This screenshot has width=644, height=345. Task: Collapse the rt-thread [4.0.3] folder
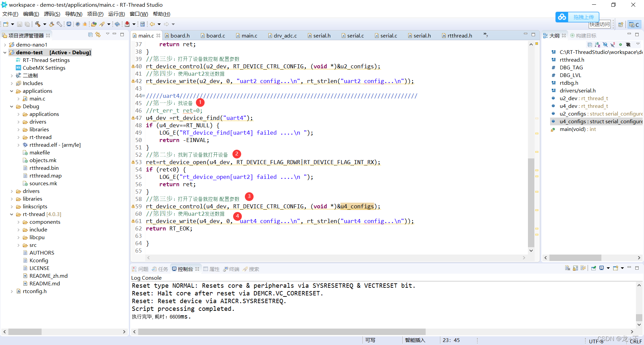[x=12, y=214]
